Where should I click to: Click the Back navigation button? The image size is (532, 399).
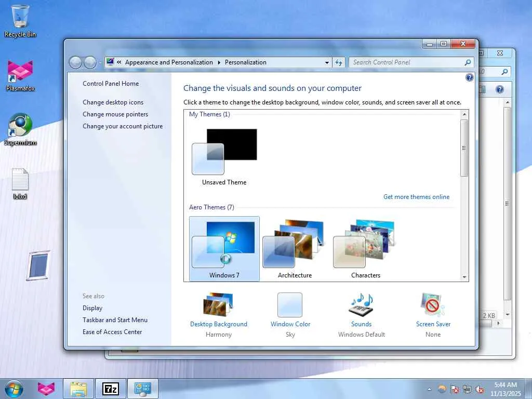[x=75, y=62]
